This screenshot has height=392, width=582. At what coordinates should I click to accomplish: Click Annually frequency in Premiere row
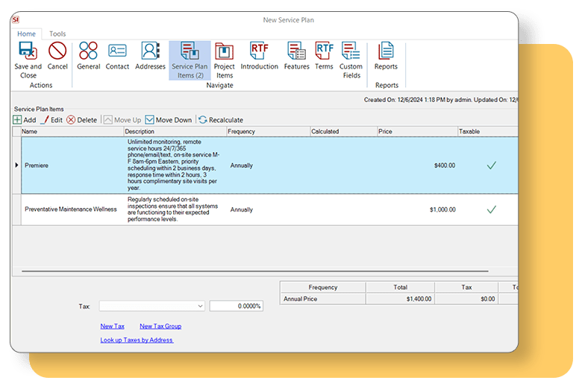(x=241, y=165)
